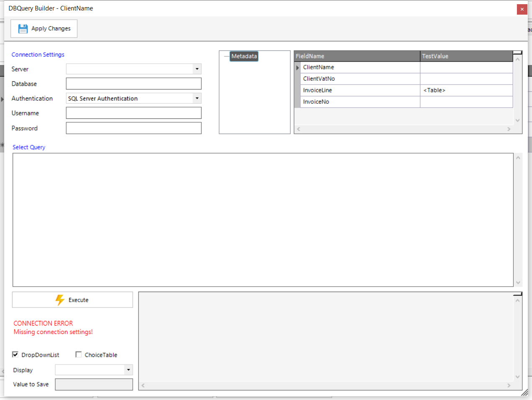The height and width of the screenshot is (400, 532).
Task: Open the Server dropdown list
Action: (x=197, y=69)
